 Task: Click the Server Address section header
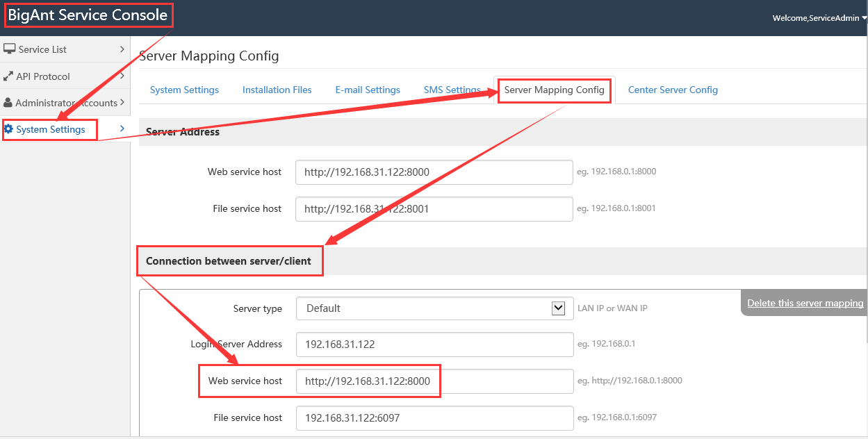[x=183, y=132]
